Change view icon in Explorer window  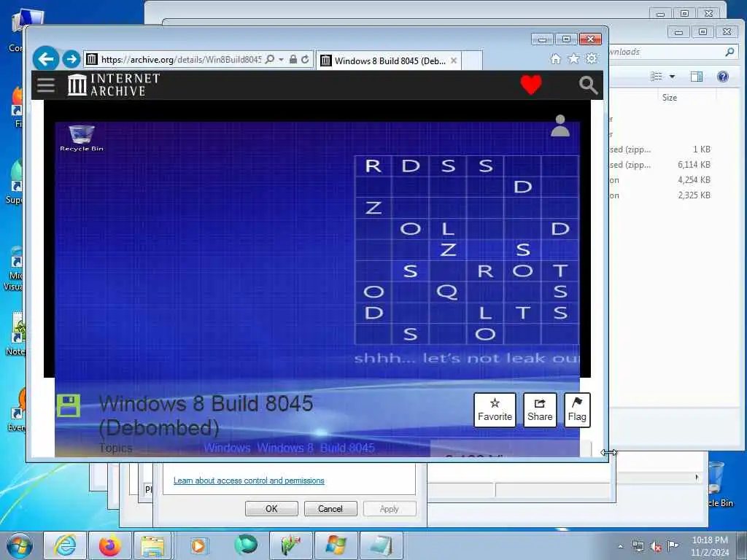(x=656, y=76)
